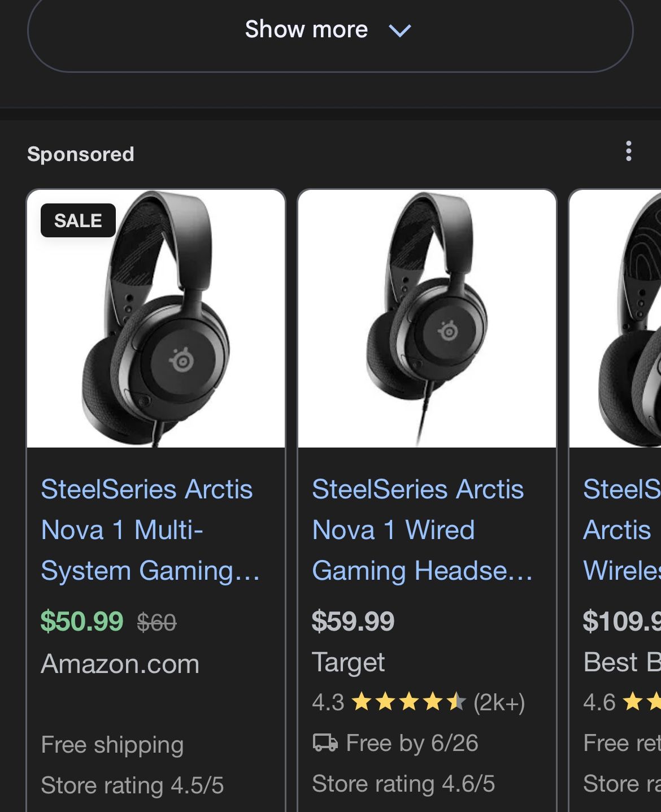This screenshot has height=812, width=661.
Task: Open the Target Arctis Nova 1 headset image
Action: [427, 319]
